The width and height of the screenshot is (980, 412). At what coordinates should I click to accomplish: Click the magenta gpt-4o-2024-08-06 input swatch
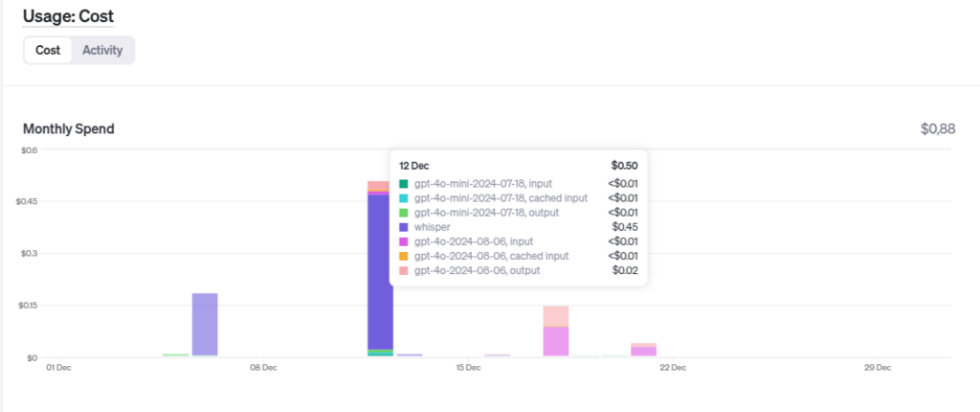[404, 241]
